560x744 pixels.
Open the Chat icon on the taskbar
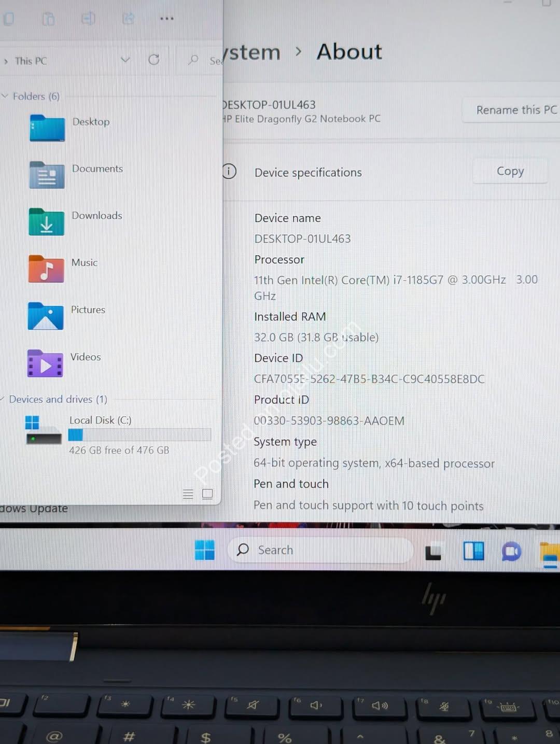(511, 552)
